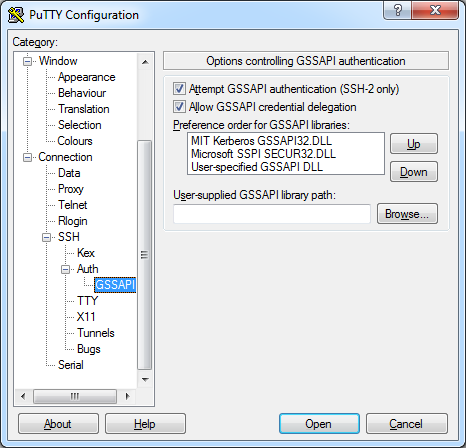Disable Allow GSSAPI credential delegation
466x448 pixels.
(x=179, y=107)
